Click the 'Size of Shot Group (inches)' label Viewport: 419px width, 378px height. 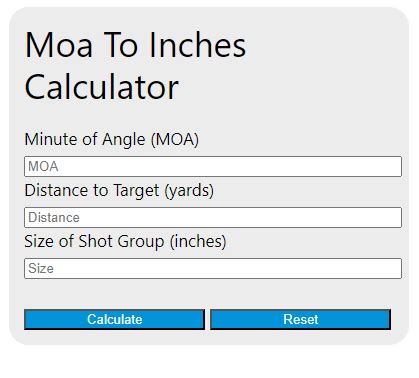point(125,242)
